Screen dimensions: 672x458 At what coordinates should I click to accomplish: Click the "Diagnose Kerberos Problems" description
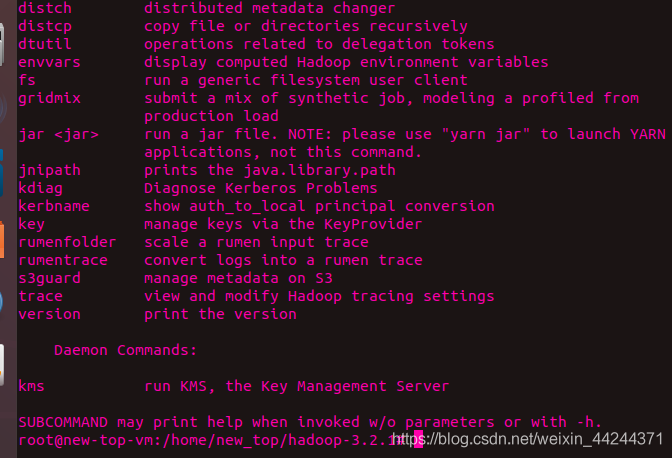pos(261,188)
